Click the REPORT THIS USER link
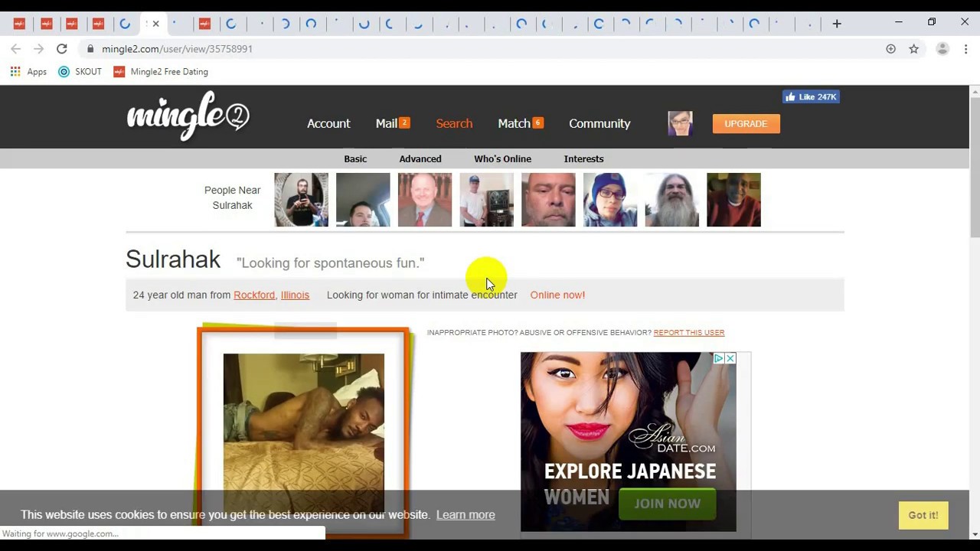 [689, 333]
